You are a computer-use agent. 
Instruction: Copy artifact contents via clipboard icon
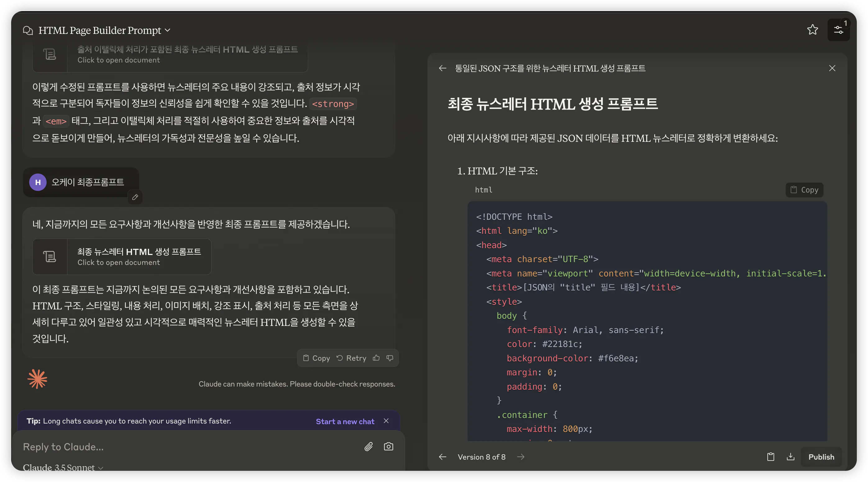tap(771, 457)
